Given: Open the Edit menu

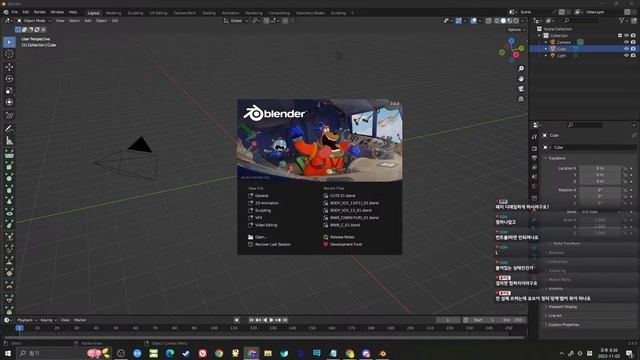Looking at the screenshot, I should click(26, 12).
